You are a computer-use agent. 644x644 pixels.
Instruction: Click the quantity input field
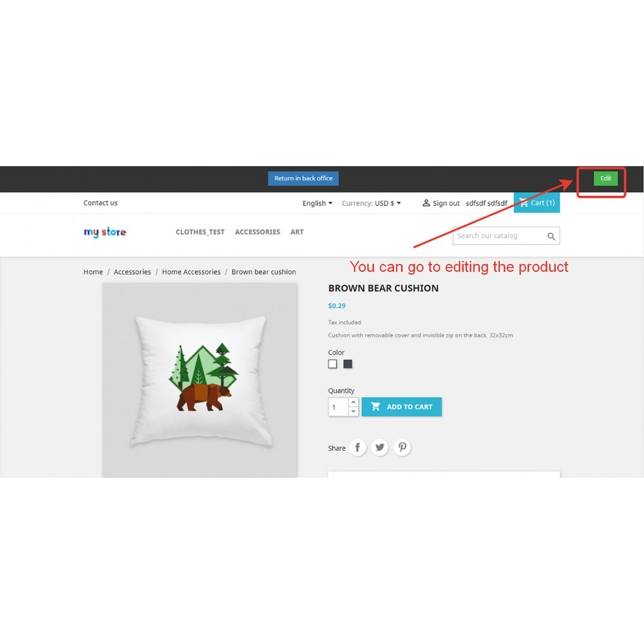pyautogui.click(x=339, y=406)
